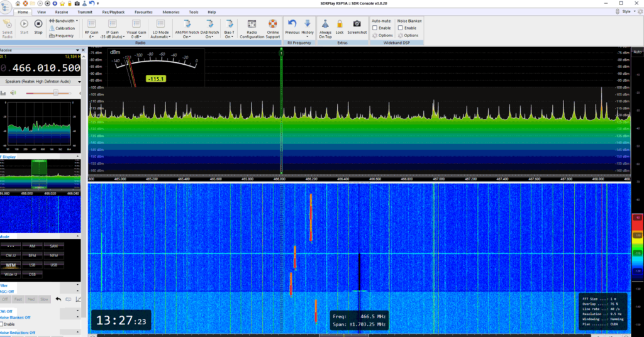644x337 pixels.
Task: Open Frequency tool in Radio group
Action: [x=62, y=36]
